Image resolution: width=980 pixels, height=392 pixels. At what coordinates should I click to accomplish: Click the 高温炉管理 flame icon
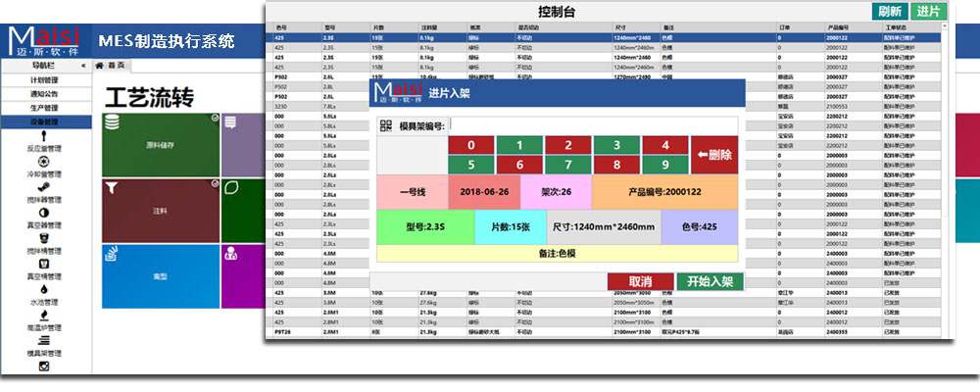pyautogui.click(x=44, y=316)
